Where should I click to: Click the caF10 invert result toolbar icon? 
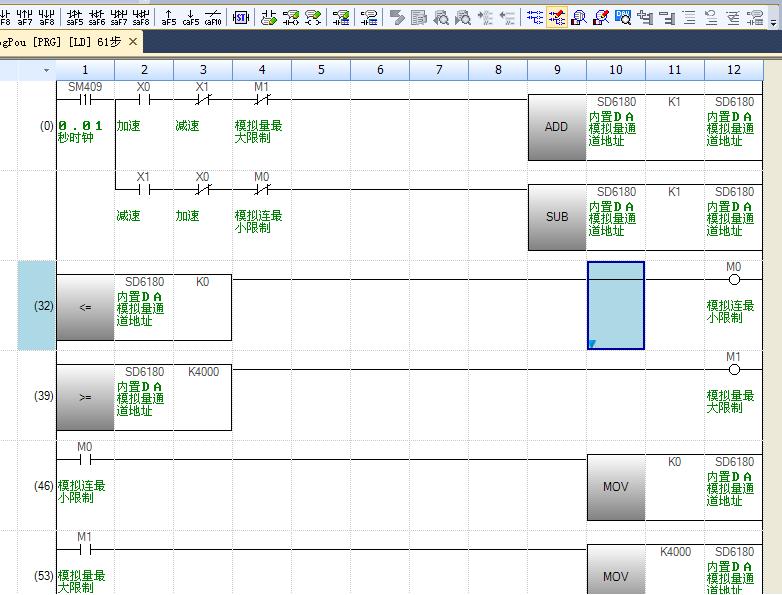212,17
